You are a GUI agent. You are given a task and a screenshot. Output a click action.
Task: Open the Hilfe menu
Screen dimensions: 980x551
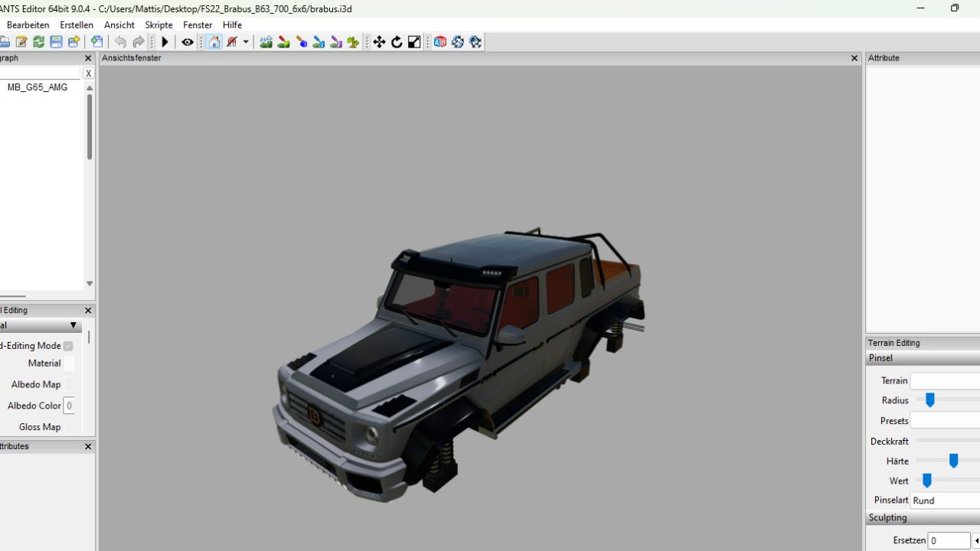click(232, 25)
